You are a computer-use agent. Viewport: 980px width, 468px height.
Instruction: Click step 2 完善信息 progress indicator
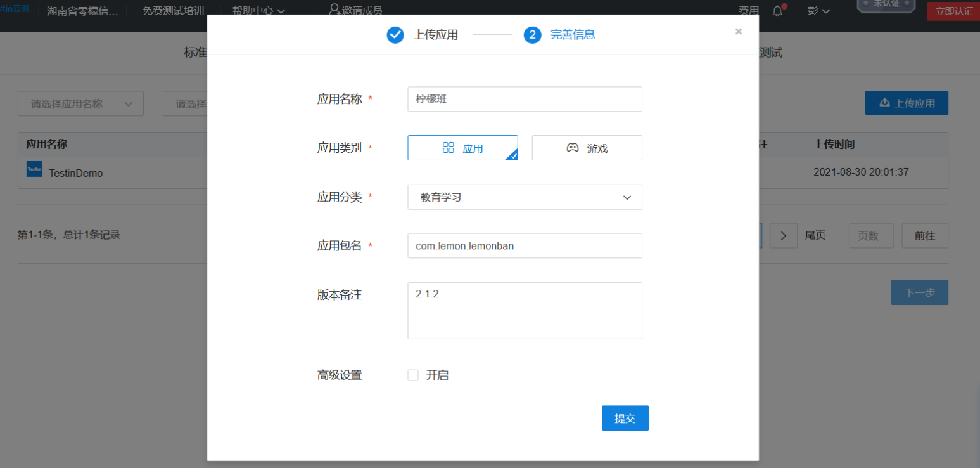click(533, 35)
